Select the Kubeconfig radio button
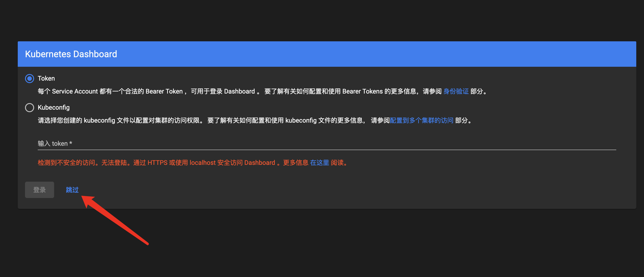Screen dimensions: 644x277 tap(30, 108)
